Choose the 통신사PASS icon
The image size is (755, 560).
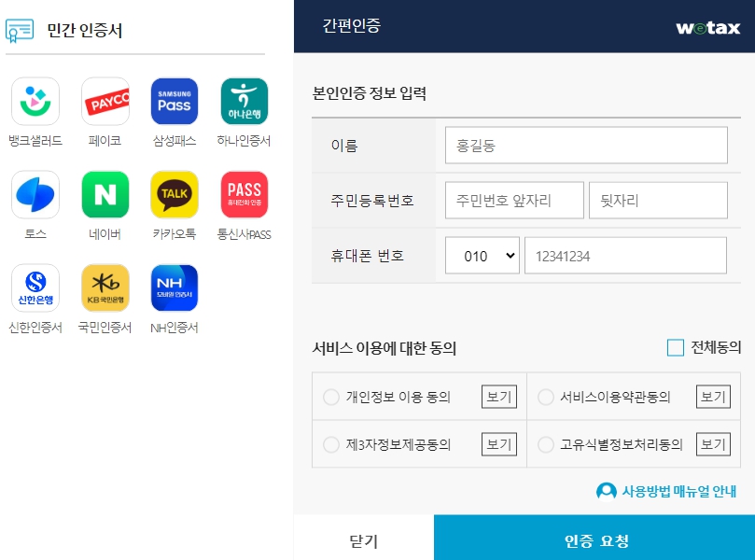[245, 194]
